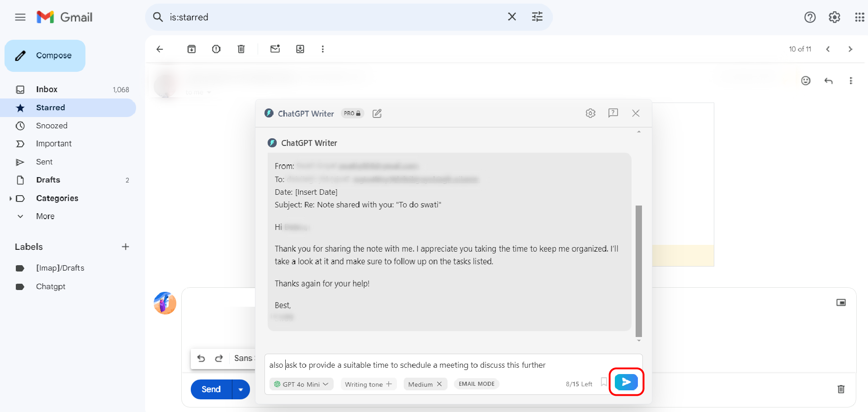Mark the email as unread
This screenshot has width=868, height=412.
[275, 49]
